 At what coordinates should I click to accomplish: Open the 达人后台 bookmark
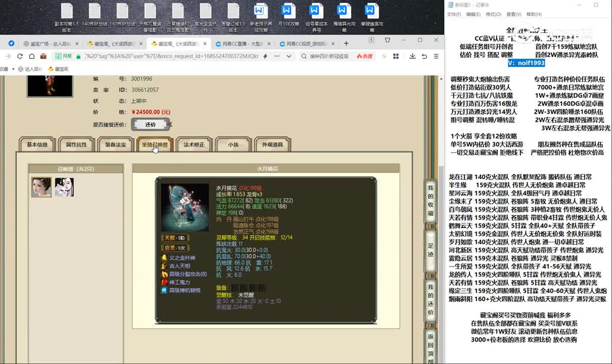click(x=30, y=69)
